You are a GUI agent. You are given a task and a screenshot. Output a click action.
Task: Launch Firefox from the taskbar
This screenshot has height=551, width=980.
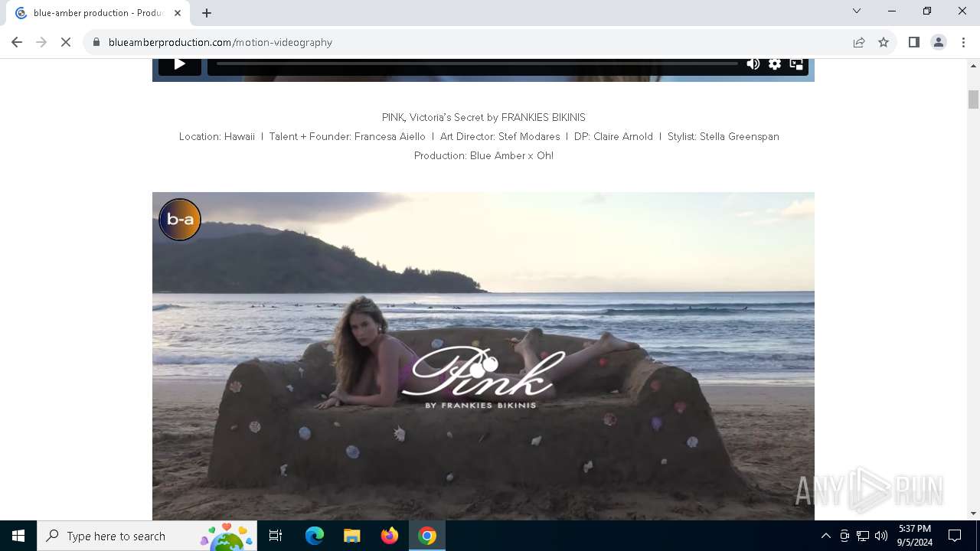390,536
